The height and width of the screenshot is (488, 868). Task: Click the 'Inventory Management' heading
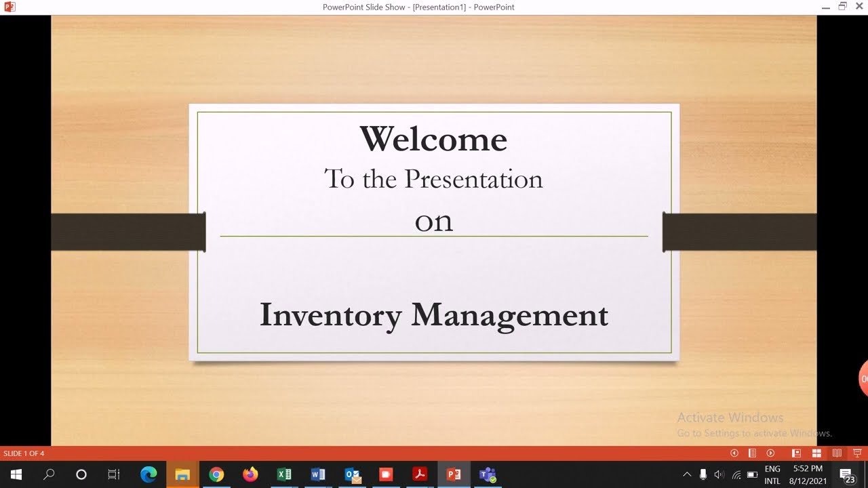[434, 316]
